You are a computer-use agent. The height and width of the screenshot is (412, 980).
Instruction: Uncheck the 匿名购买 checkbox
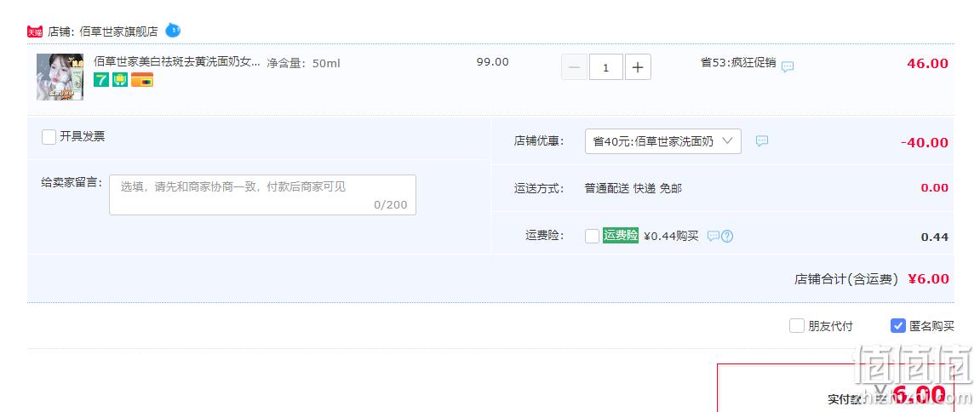click(897, 326)
